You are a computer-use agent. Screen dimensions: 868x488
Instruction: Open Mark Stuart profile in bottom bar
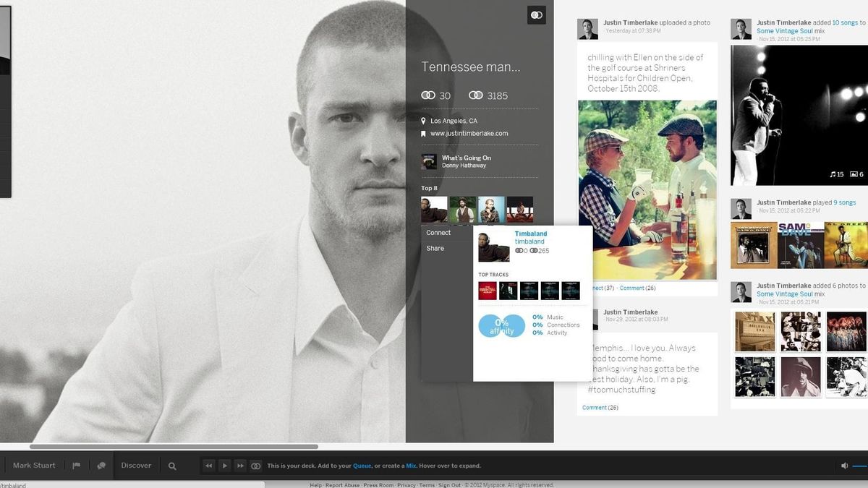tap(34, 466)
